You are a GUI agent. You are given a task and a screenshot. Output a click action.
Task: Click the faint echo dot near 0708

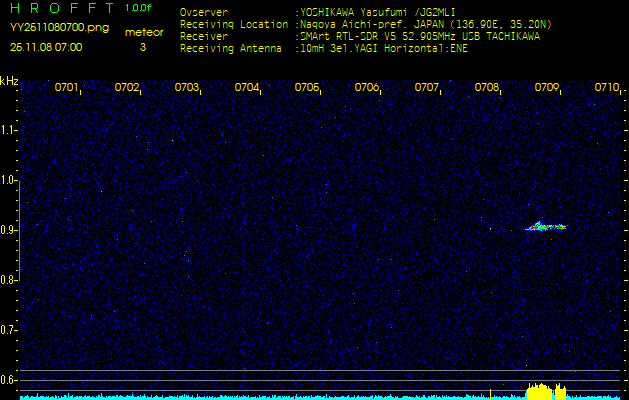(x=490, y=229)
